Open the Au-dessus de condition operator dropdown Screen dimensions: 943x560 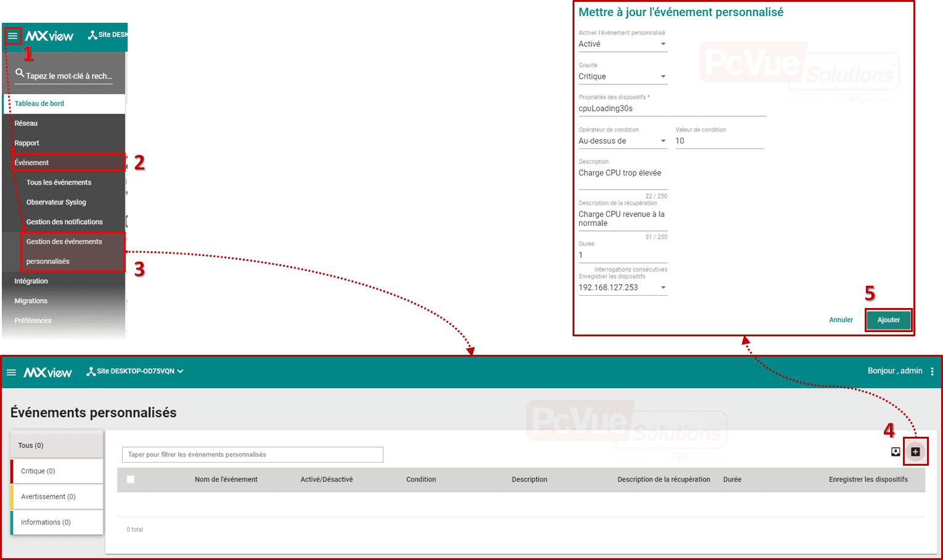[x=623, y=141]
